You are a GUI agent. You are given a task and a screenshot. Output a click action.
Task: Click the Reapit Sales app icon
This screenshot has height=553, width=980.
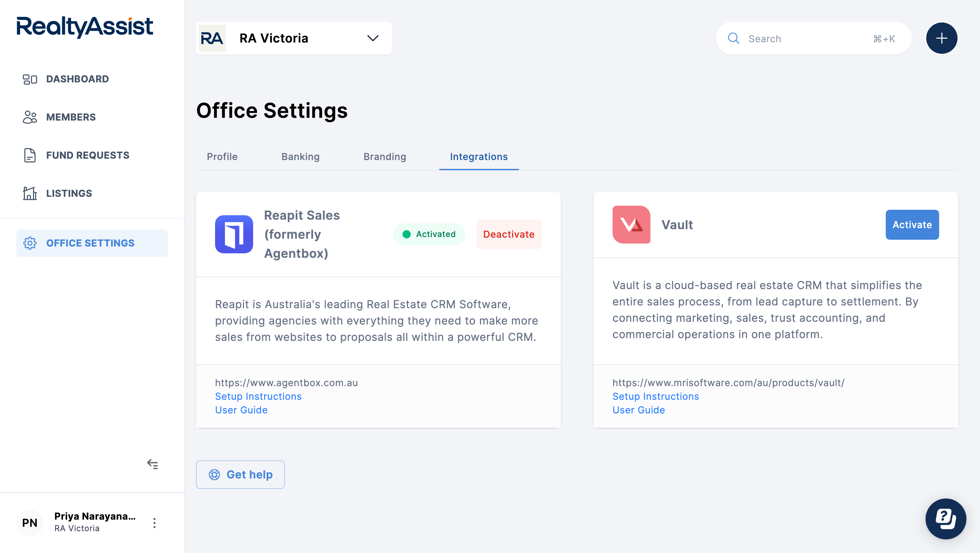(x=234, y=234)
